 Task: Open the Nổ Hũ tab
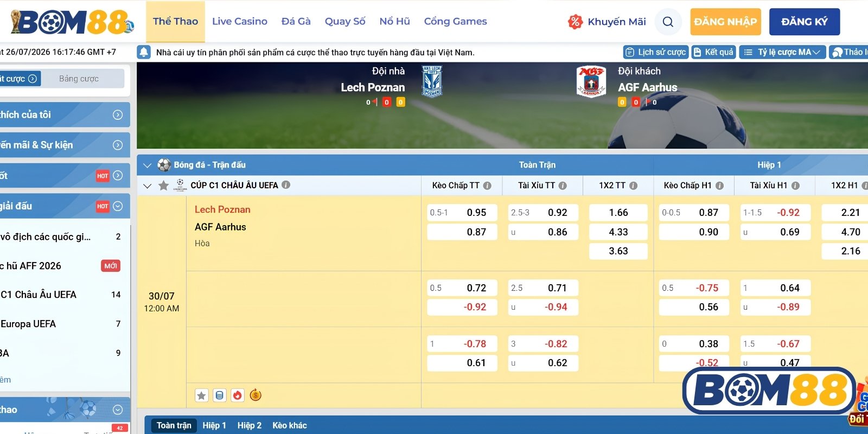click(x=395, y=22)
